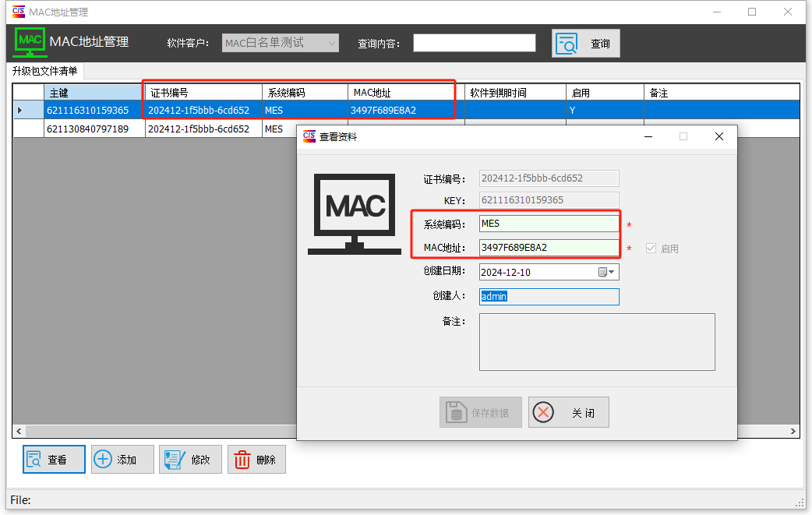Click the 添加 button label
Viewport: 812px width, 515px height.
(x=126, y=460)
